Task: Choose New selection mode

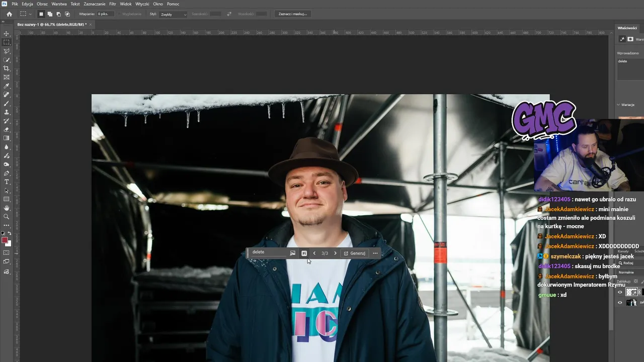Action: (x=41, y=14)
